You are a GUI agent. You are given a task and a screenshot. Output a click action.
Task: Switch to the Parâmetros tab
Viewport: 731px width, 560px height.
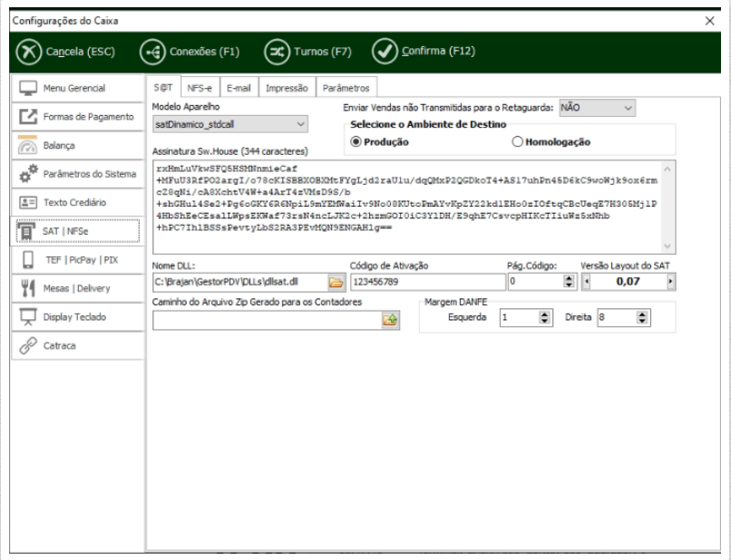click(x=346, y=88)
